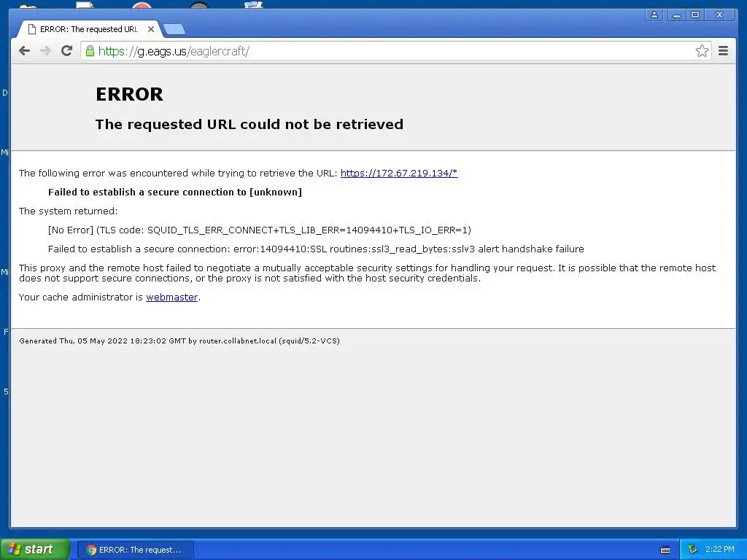Open a new tab with the new-tab button
Screen dimensions: 747x560
pos(174,29)
